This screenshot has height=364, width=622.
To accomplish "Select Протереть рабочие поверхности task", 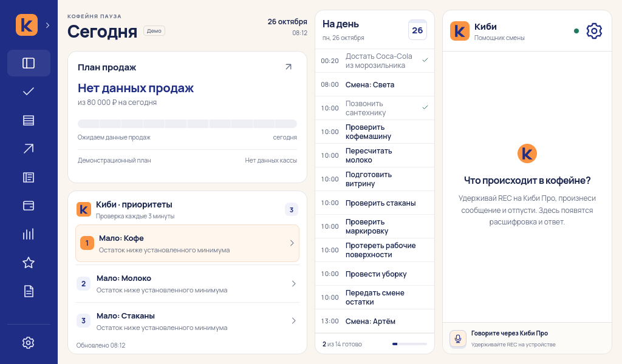I will (374, 250).
